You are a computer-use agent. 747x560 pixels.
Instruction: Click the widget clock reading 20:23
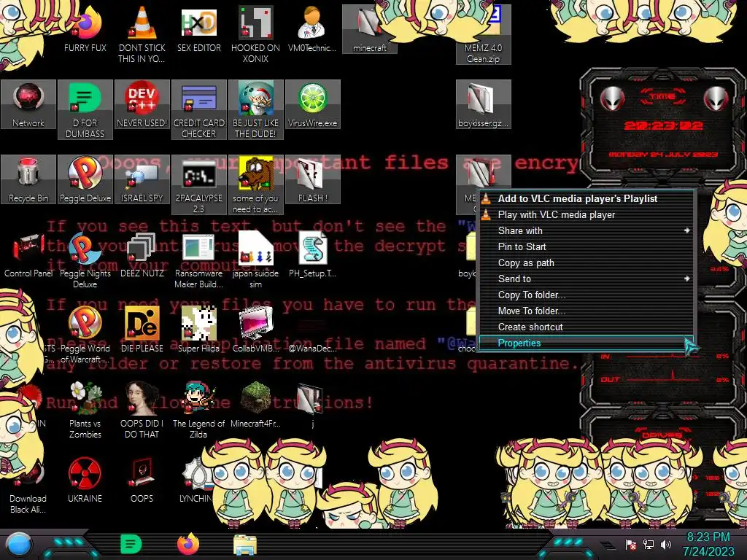click(663, 125)
